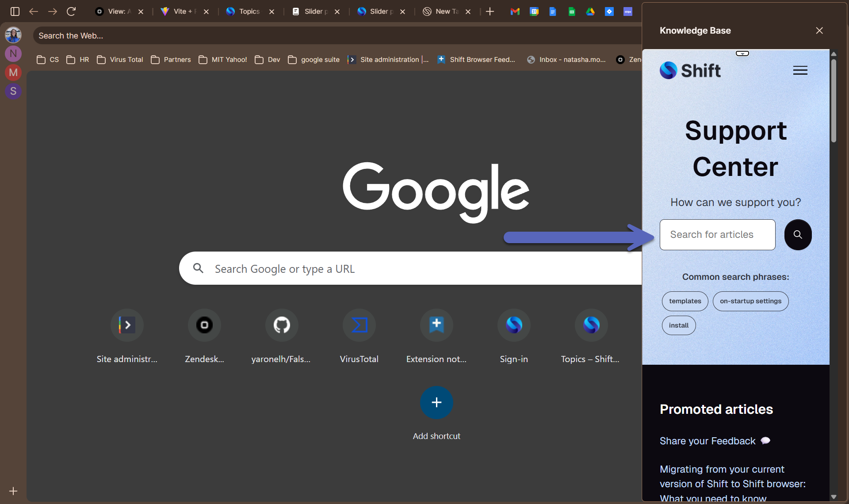
Task: Open the Share your Feedback article
Action: point(715,441)
